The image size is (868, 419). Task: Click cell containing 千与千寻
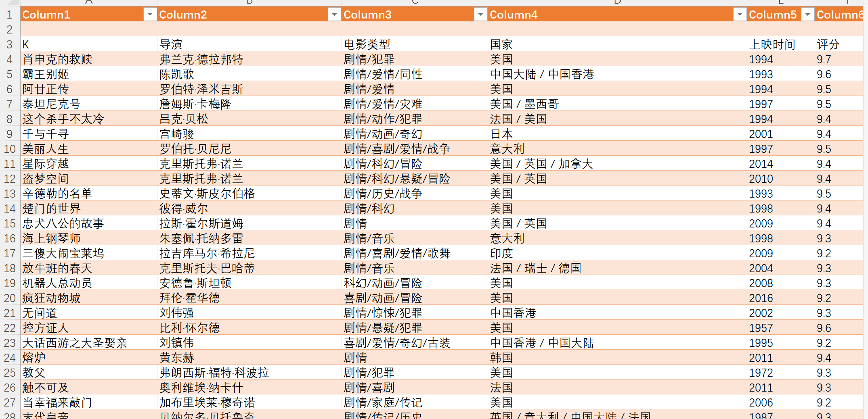point(88,134)
